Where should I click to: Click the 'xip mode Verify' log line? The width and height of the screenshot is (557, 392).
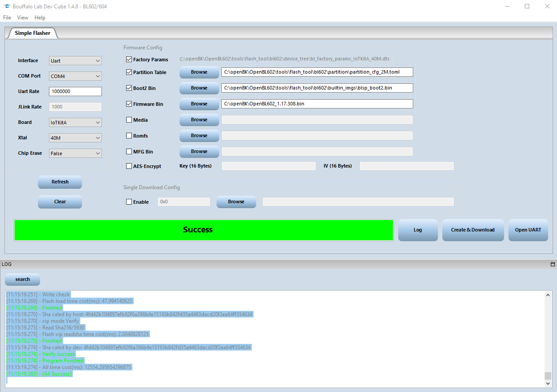coord(42,321)
